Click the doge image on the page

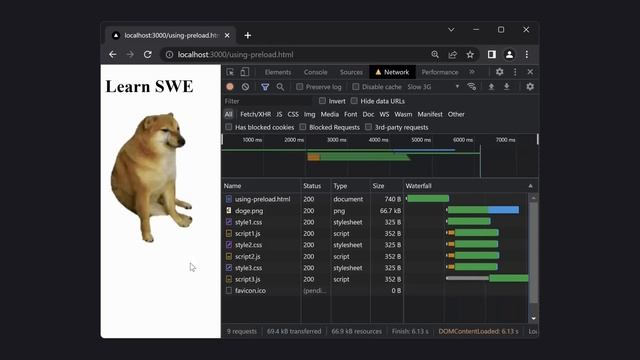click(151, 177)
